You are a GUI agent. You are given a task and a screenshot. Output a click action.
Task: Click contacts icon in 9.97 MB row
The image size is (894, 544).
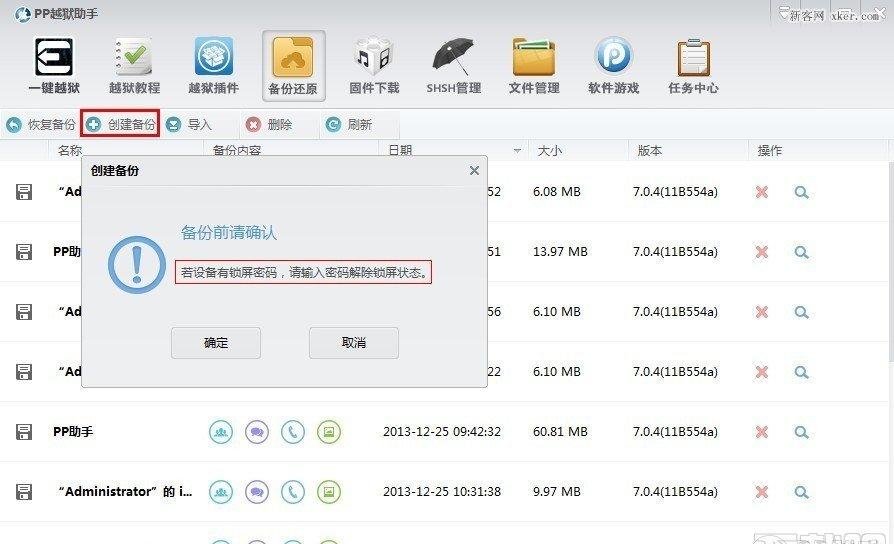[x=221, y=492]
